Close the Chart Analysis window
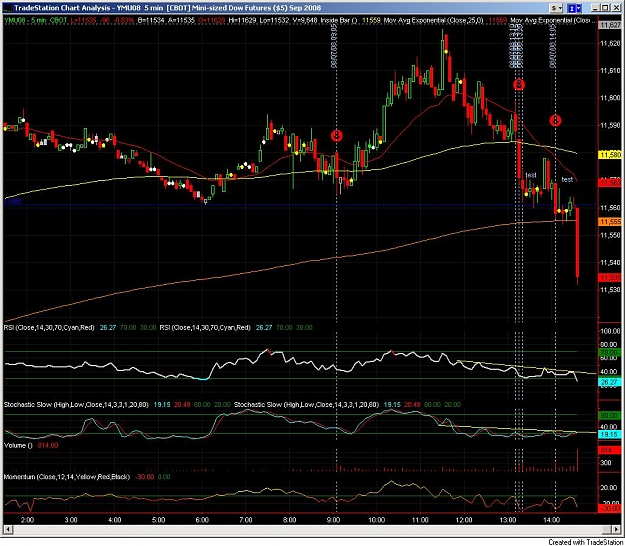625x546 pixels. 615,8
